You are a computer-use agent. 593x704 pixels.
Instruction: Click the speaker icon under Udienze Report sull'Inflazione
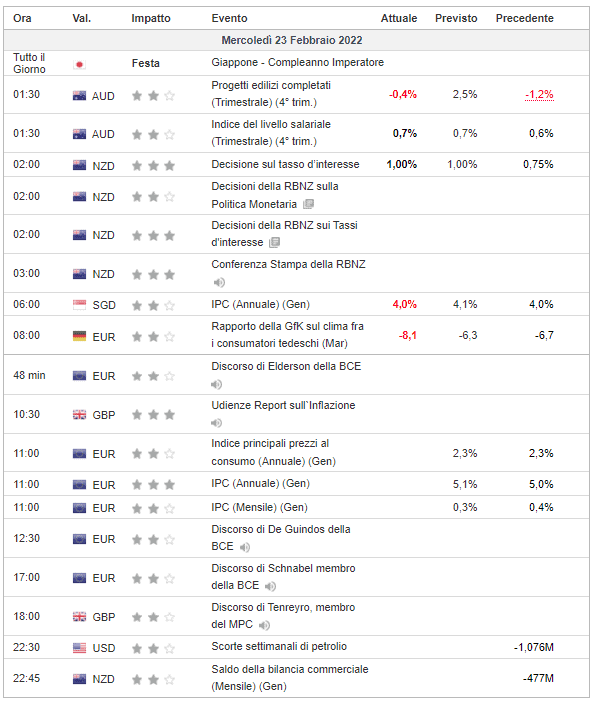tap(216, 423)
